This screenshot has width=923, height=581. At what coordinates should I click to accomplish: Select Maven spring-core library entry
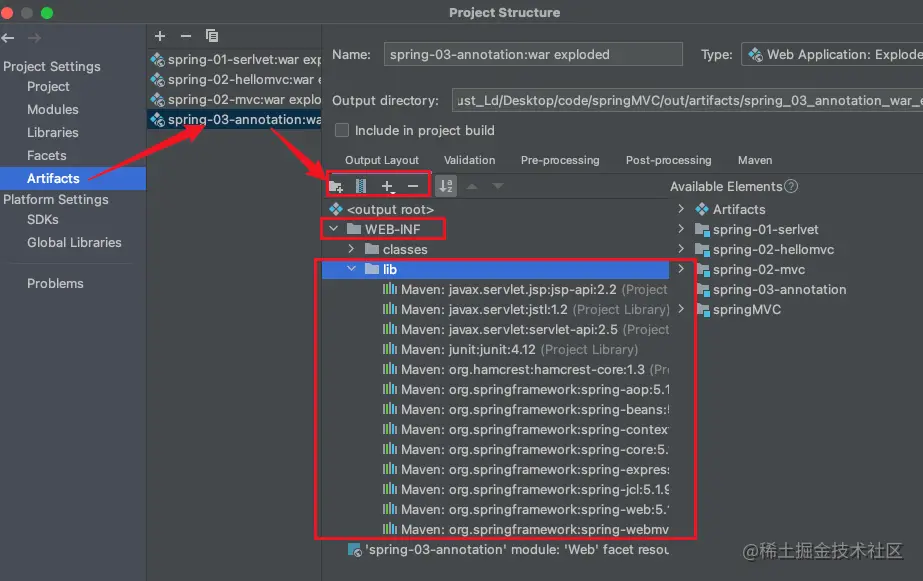click(525, 450)
